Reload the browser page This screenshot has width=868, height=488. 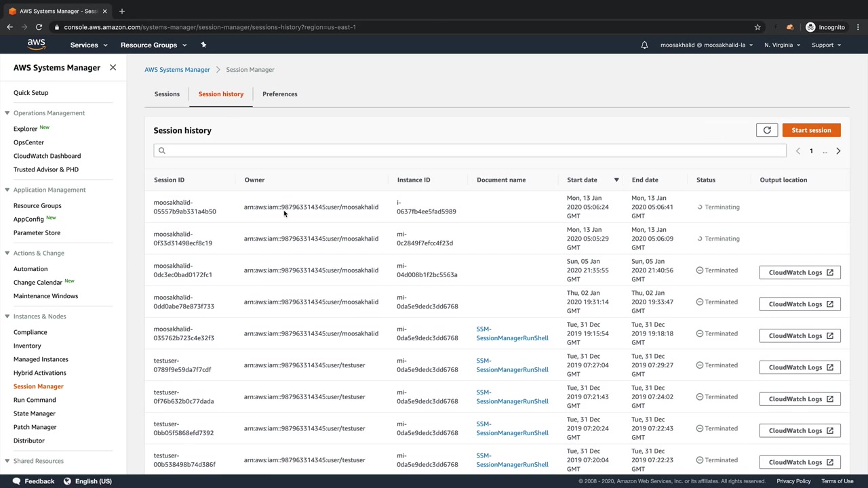pos(39,27)
